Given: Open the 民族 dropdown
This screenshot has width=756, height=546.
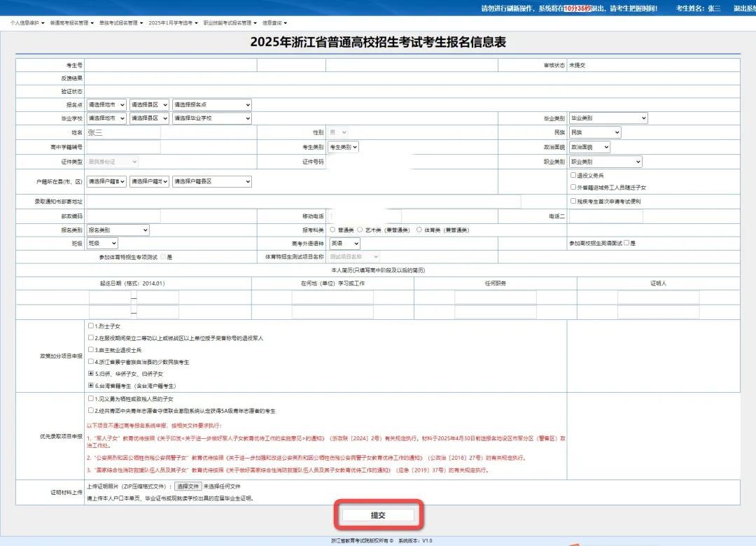Looking at the screenshot, I should 595,132.
